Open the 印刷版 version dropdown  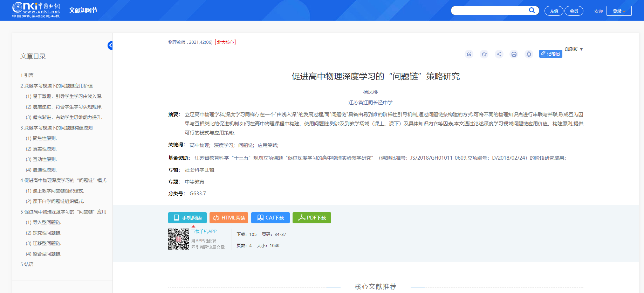[x=574, y=49]
